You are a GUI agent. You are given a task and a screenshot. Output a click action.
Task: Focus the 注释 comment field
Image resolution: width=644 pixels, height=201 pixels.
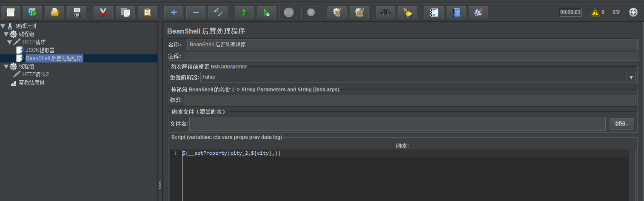tap(410, 56)
